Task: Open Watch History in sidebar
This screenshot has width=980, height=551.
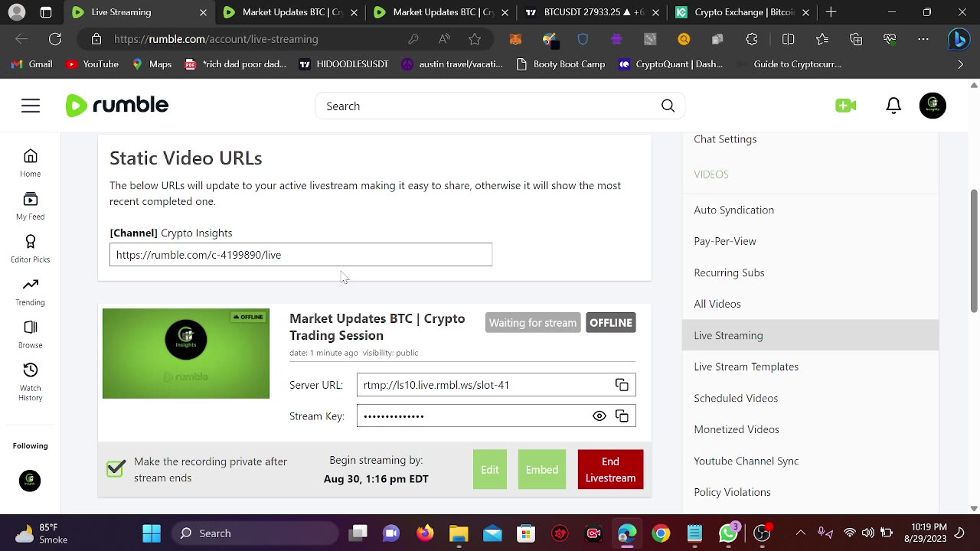Action: coord(31,382)
